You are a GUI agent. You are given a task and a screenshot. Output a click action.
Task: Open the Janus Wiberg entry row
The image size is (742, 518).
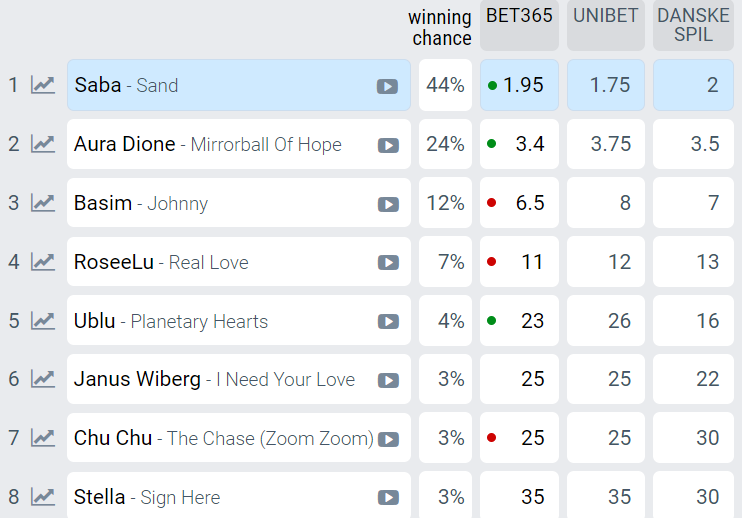click(238, 379)
